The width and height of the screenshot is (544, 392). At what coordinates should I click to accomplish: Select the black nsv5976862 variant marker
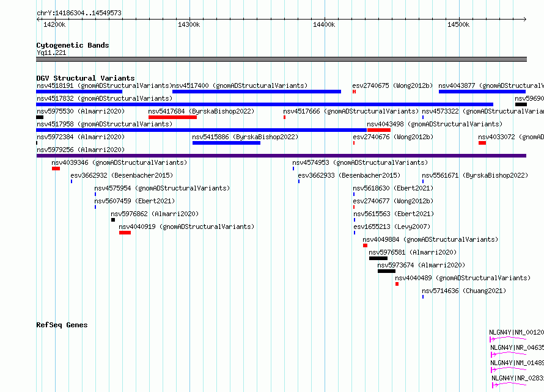point(113,220)
